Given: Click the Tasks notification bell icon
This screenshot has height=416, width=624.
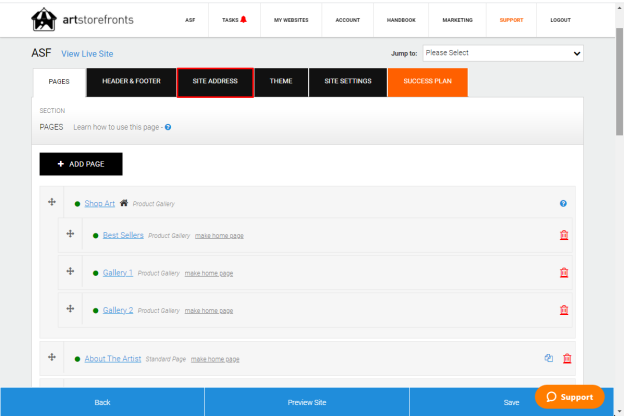Looking at the screenshot, I should (244, 19).
